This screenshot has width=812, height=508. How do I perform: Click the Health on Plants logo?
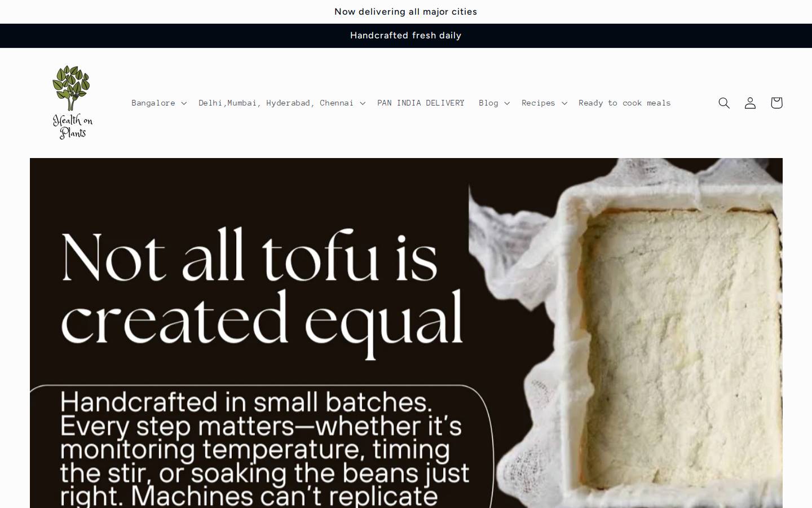point(72,102)
